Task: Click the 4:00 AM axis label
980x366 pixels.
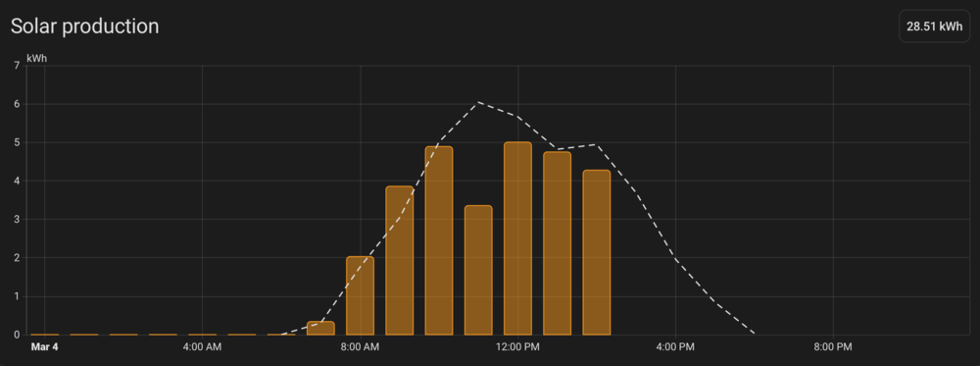Action: [x=203, y=346]
